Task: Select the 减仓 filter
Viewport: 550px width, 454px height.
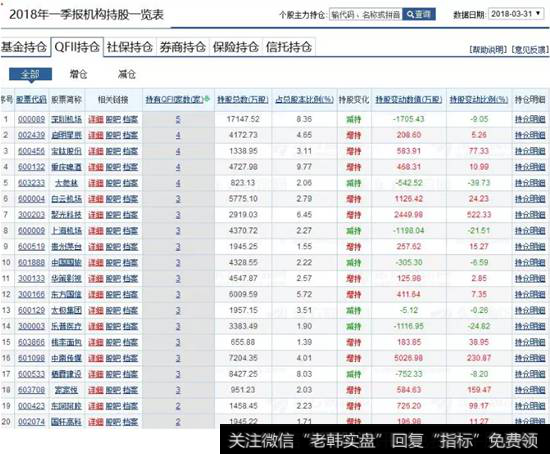Action: (127, 74)
